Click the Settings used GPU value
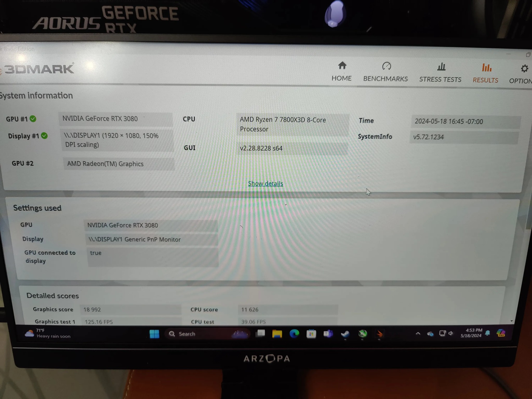This screenshot has height=399, width=532. click(x=151, y=225)
